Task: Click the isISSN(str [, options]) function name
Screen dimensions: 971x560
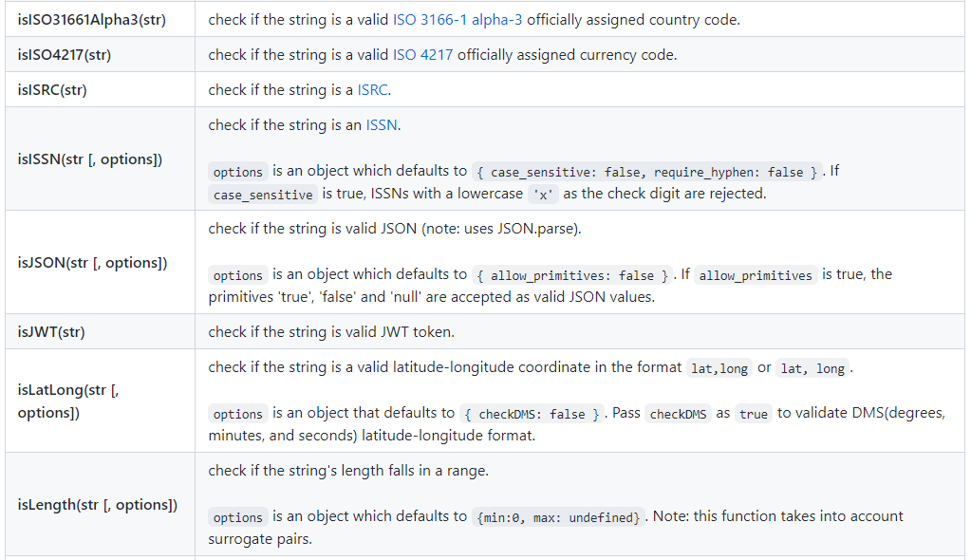Action: tap(89, 159)
